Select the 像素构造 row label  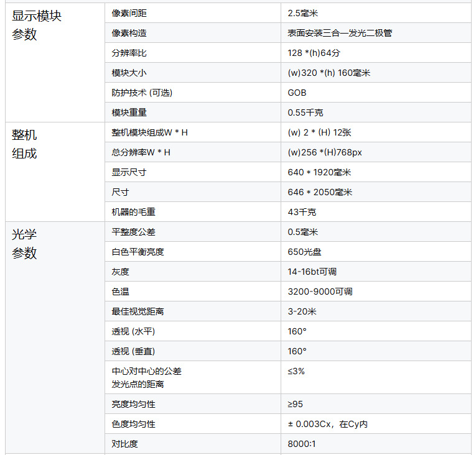click(129, 33)
